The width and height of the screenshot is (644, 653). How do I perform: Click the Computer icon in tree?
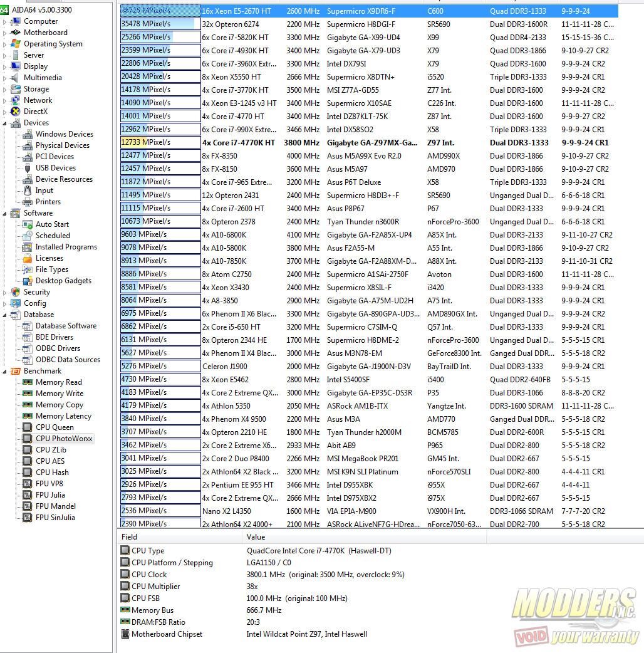coord(16,21)
